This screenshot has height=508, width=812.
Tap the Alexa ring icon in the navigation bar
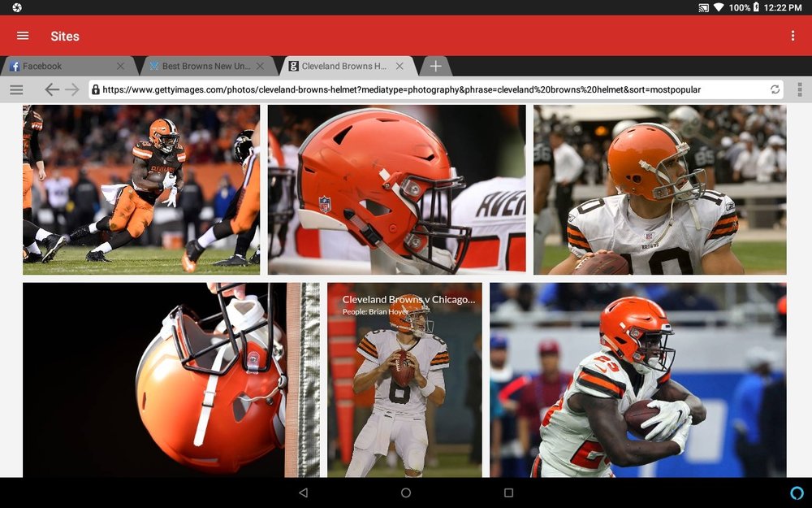797,493
